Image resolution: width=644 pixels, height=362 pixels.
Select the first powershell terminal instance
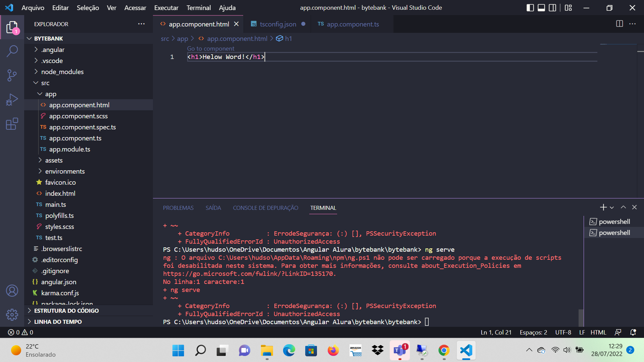[x=614, y=222]
